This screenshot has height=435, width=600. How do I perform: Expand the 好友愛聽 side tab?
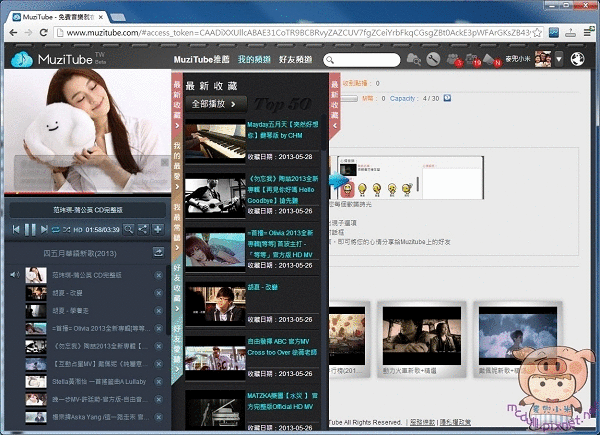coord(177,348)
